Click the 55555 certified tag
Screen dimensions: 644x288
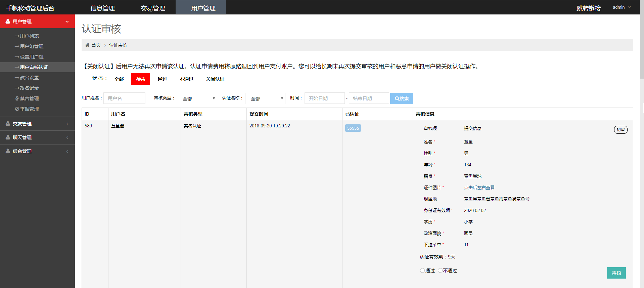[x=353, y=128]
